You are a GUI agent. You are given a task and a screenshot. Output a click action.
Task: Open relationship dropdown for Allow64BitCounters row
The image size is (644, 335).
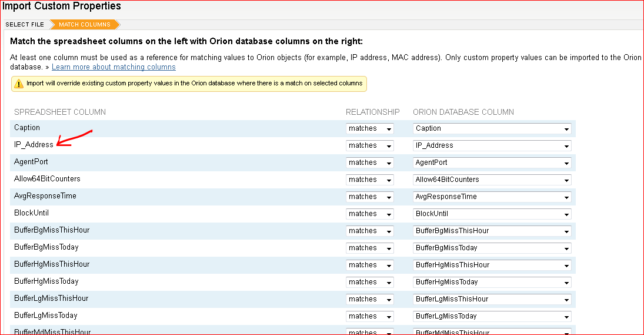pos(370,180)
